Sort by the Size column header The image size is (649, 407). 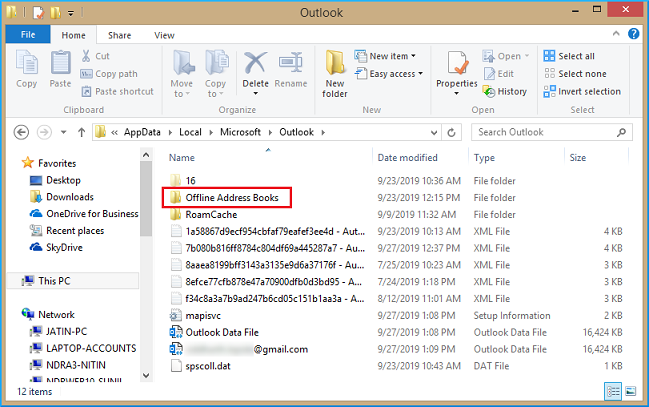tap(577, 158)
